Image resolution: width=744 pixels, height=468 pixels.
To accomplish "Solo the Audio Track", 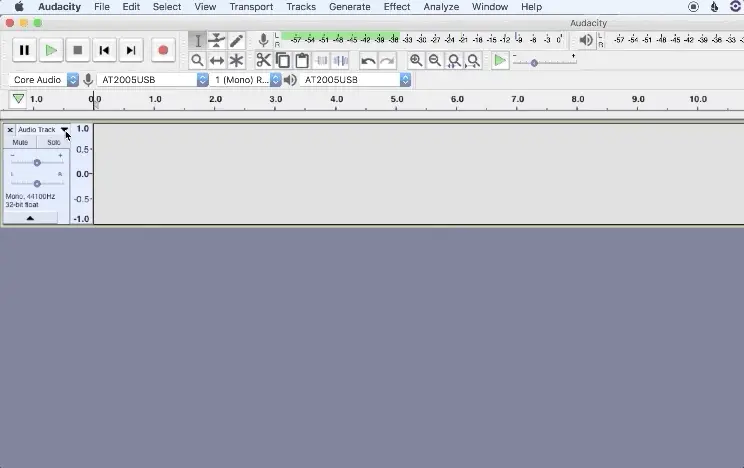I will (x=53, y=142).
